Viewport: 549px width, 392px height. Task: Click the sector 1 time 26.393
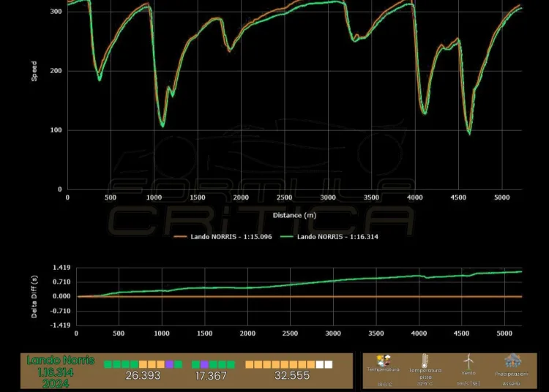[143, 376]
